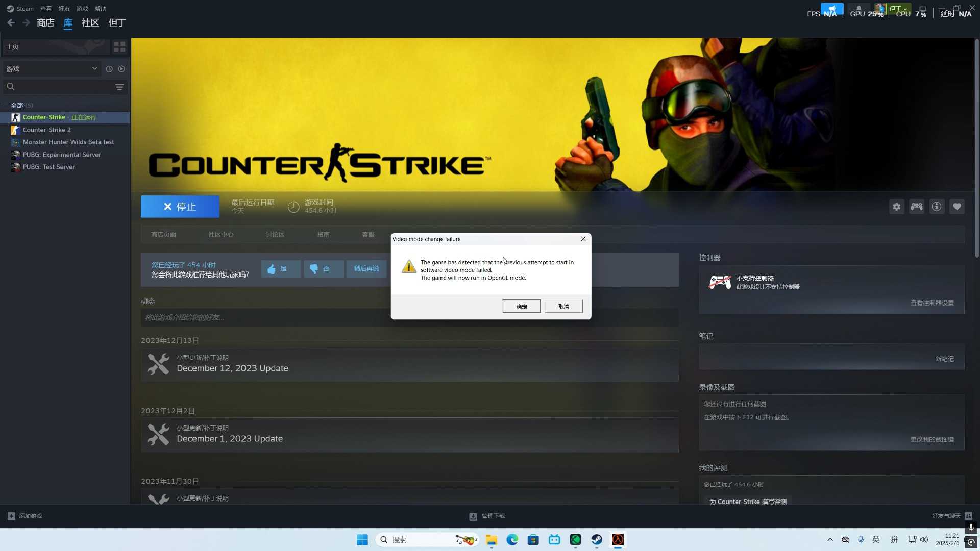This screenshot has width=980, height=551.
Task: Expand the 游戏 category dropdown
Action: coord(52,69)
